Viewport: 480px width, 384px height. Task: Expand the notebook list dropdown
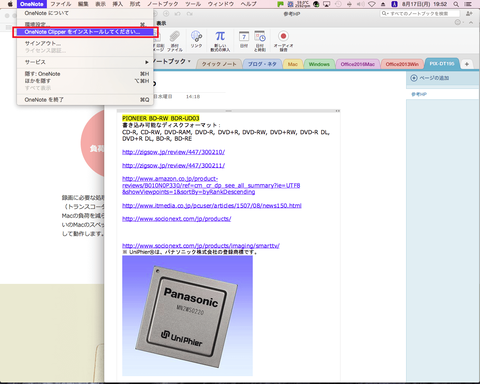(x=190, y=61)
